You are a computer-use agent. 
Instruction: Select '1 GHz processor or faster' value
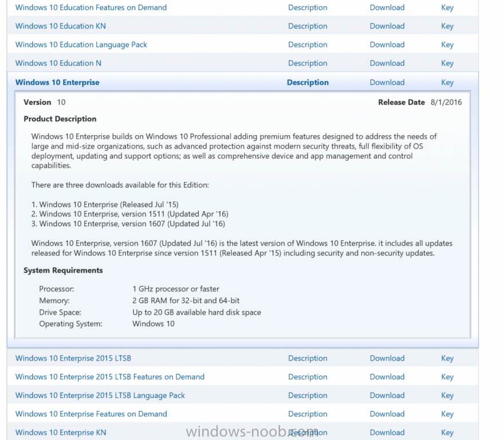[176, 289]
